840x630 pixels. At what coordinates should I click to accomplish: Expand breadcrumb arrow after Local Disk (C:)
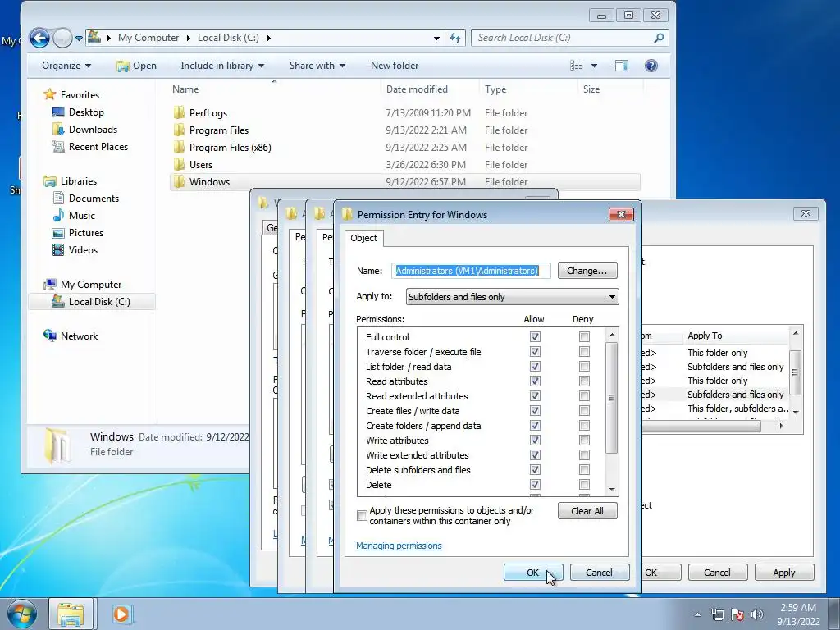268,38
